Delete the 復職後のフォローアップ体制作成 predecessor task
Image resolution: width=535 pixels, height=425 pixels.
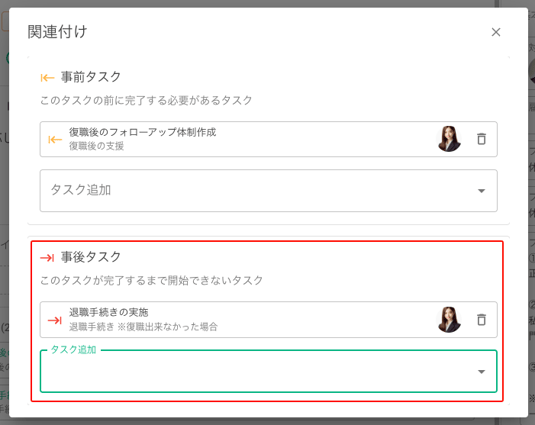[x=481, y=139]
